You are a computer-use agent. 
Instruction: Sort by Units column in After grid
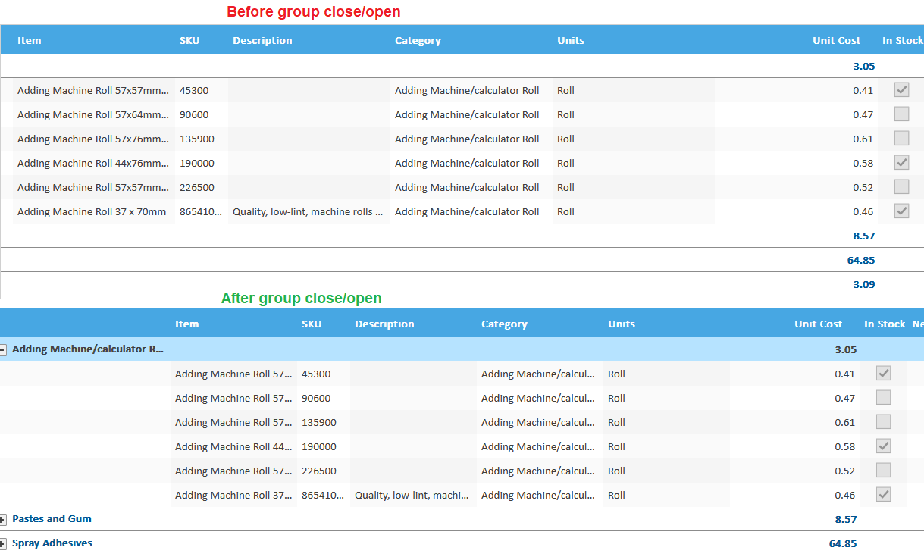click(622, 324)
